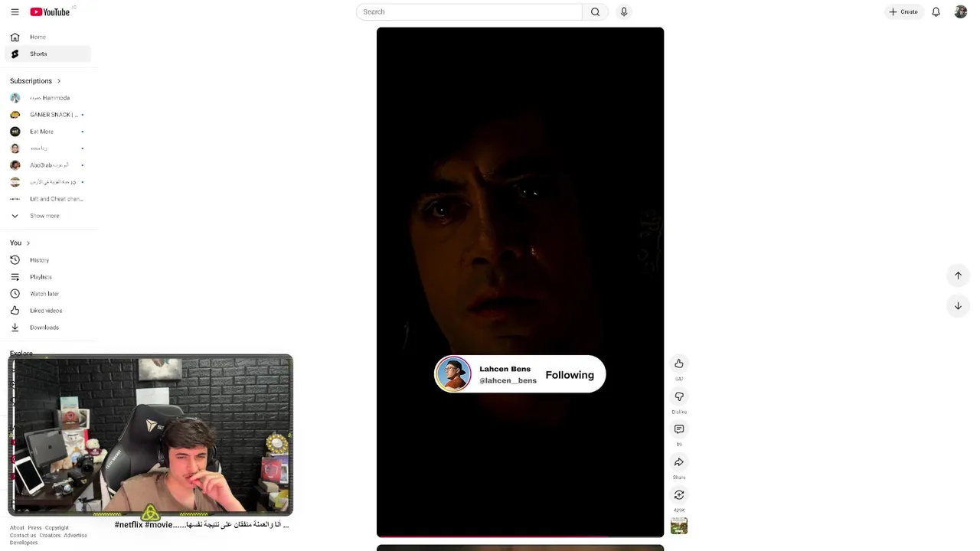The height and width of the screenshot is (551, 980).
Task: Open the Developers footer link
Action: (24, 543)
